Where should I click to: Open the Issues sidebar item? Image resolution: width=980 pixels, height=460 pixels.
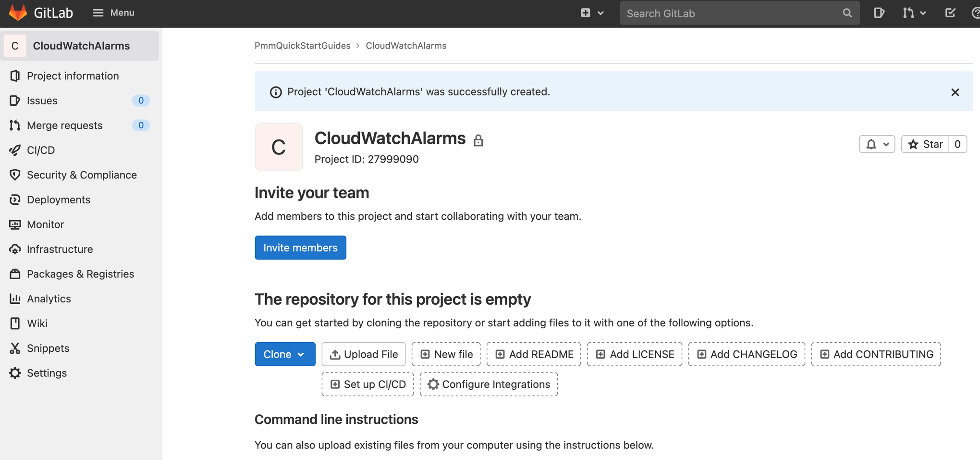[x=42, y=100]
